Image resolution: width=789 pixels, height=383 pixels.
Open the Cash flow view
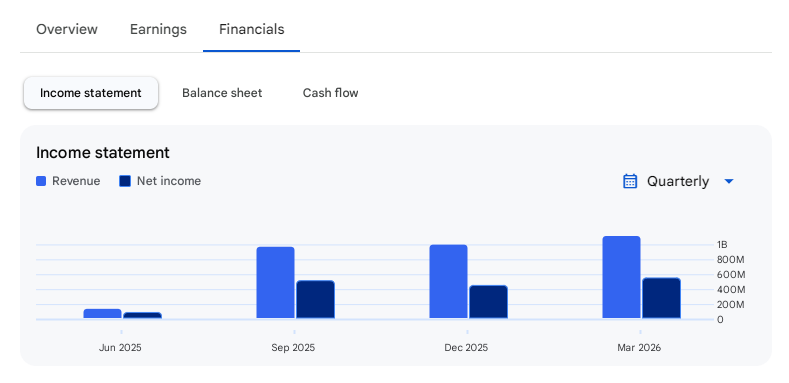click(x=331, y=93)
